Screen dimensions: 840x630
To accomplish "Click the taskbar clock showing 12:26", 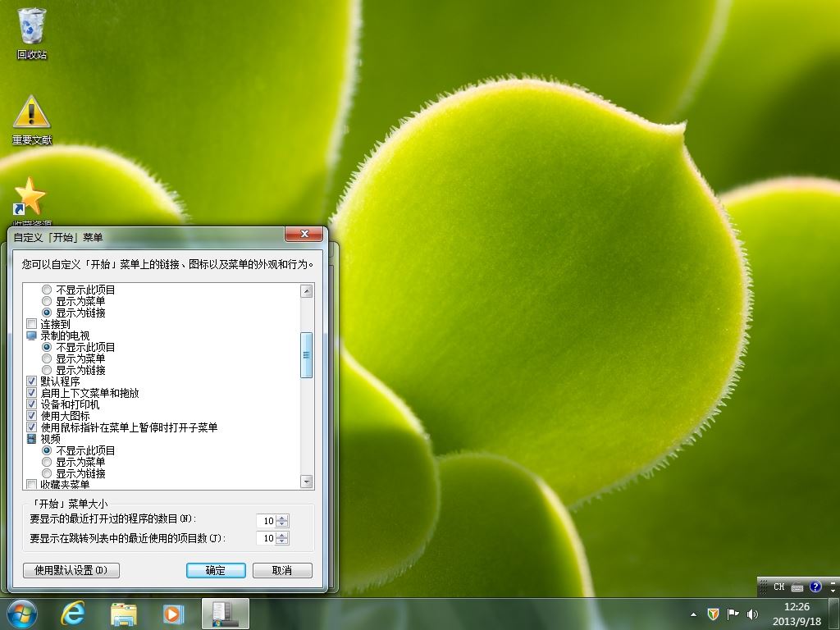I will (x=797, y=614).
